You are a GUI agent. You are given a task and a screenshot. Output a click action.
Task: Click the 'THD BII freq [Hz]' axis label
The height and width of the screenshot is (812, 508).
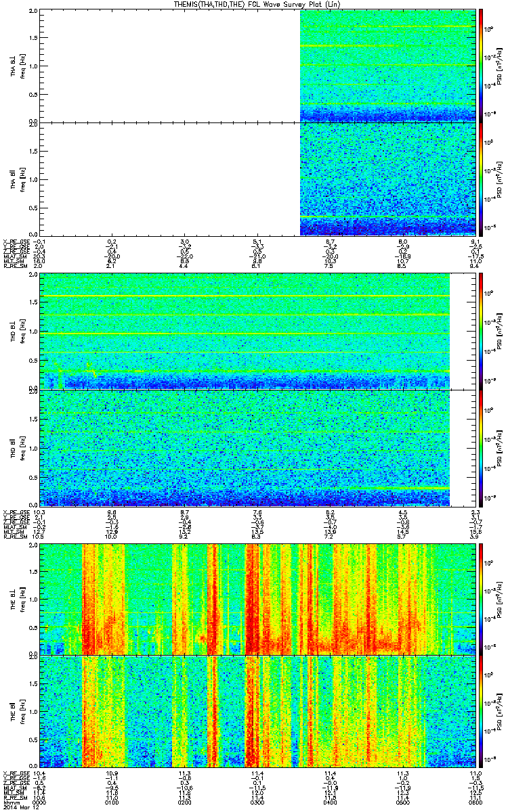(x=17, y=447)
